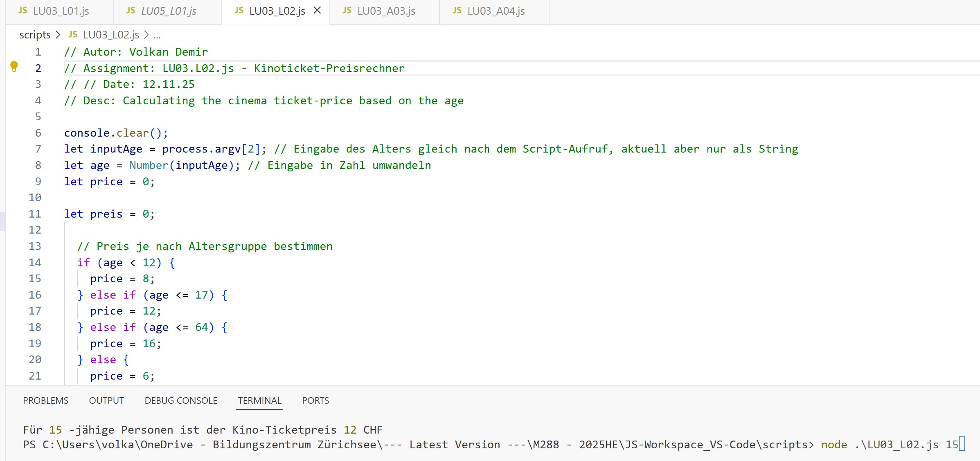Click JS icon on LU03_A04.js tab

coord(457,11)
